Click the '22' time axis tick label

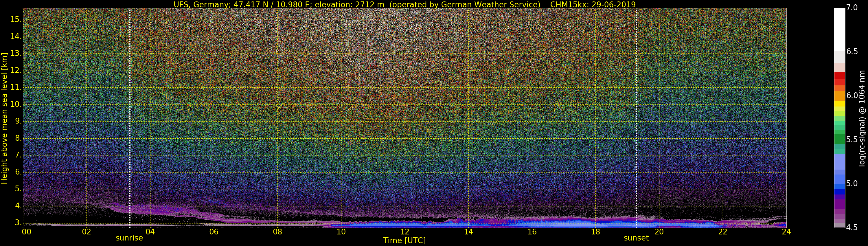click(x=723, y=232)
